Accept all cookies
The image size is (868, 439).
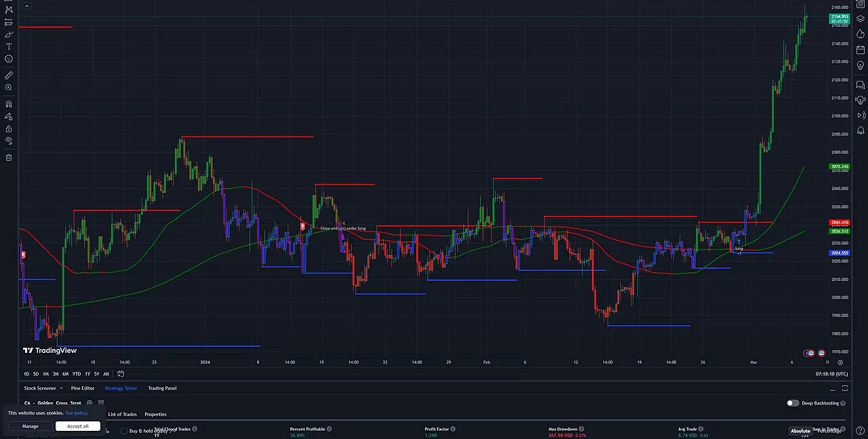(x=78, y=426)
